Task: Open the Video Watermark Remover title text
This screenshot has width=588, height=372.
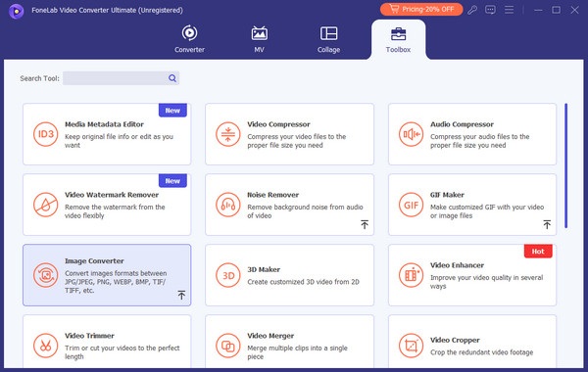Action: (x=112, y=195)
